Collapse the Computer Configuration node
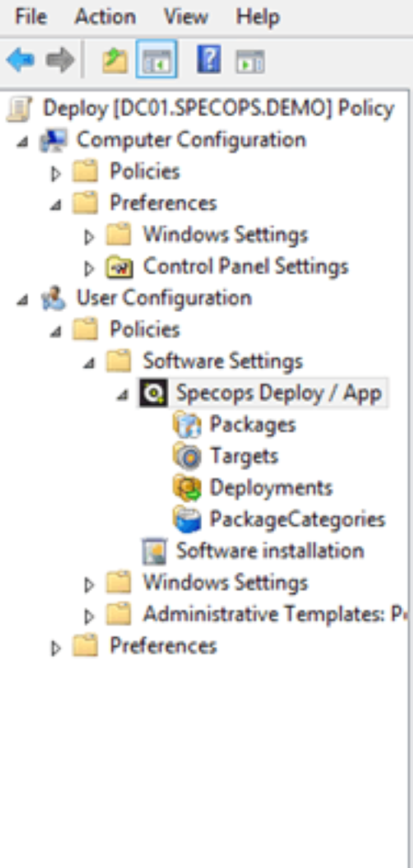 pos(22,142)
